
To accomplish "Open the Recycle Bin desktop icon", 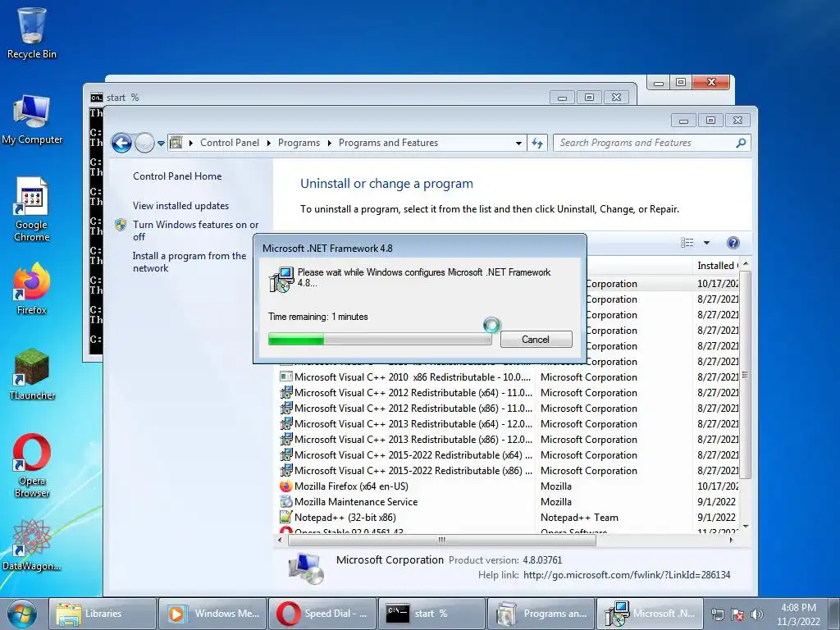I will point(32,32).
